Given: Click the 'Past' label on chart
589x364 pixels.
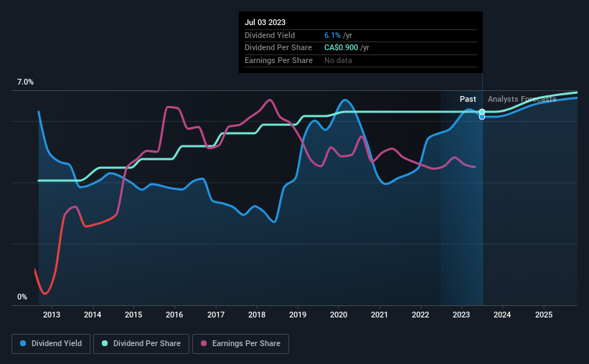Looking at the screenshot, I should click(x=468, y=99).
